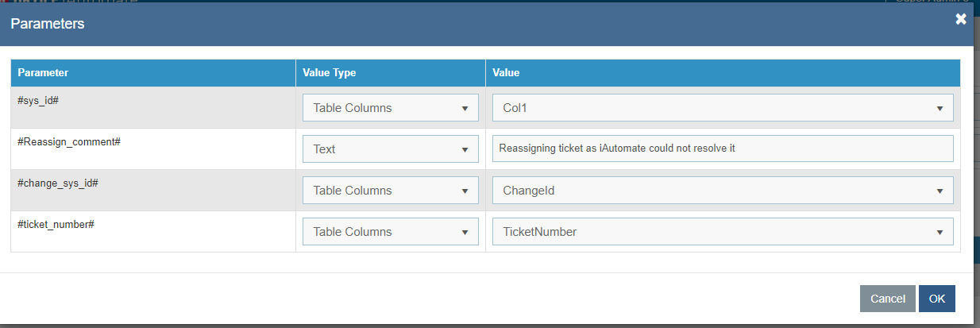Viewport: 980px width, 328px height.
Task: Click the Parameters dialog title
Action: click(x=47, y=24)
